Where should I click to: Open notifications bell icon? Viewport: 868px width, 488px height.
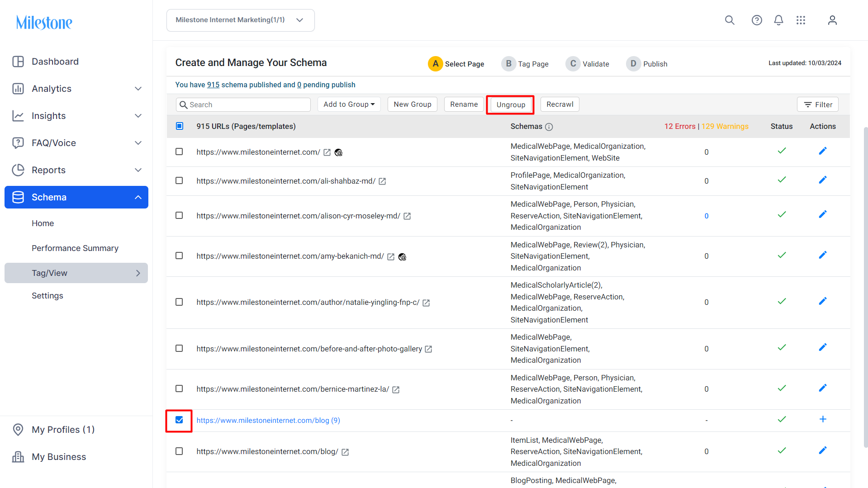(x=778, y=20)
